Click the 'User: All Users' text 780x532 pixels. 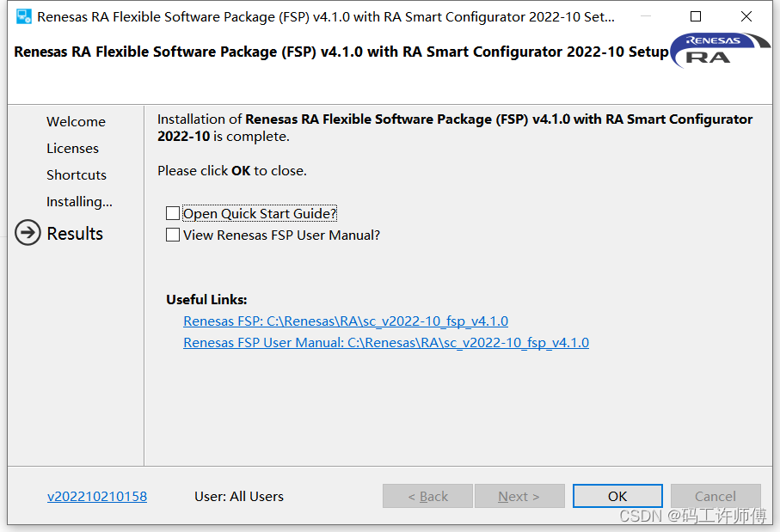239,496
